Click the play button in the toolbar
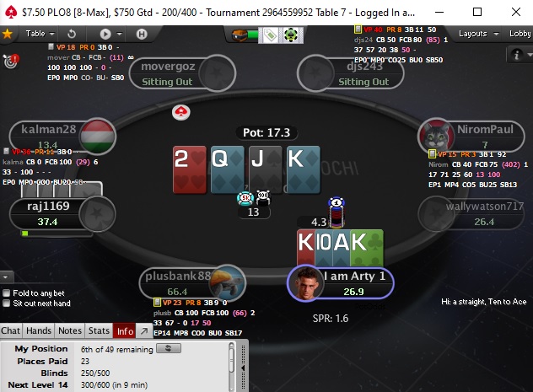 [105, 34]
